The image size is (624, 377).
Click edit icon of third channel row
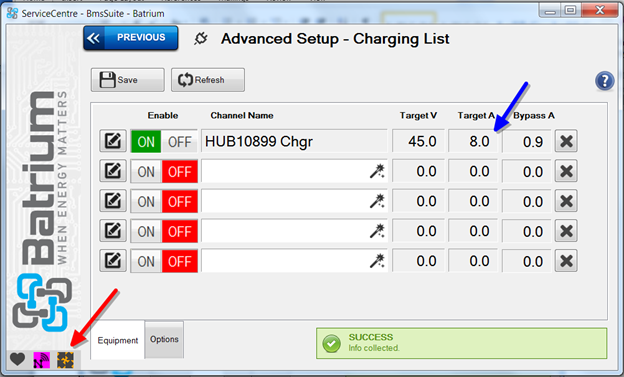113,201
